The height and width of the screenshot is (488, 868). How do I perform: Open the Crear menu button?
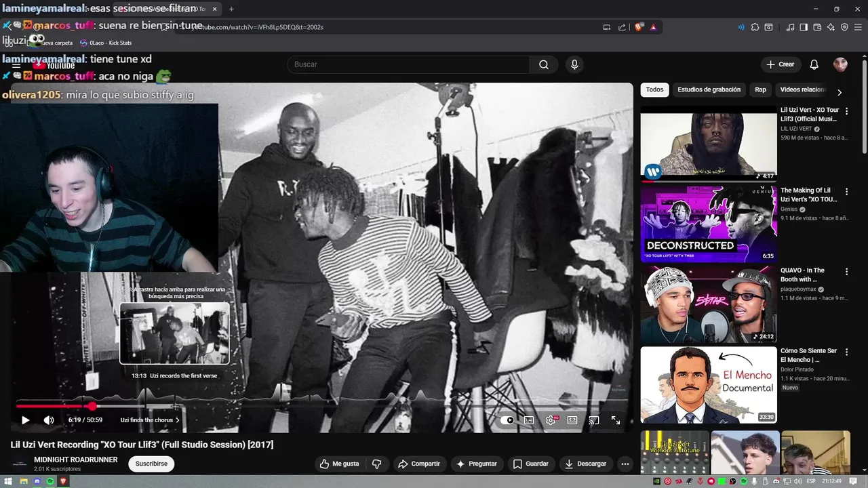[780, 64]
